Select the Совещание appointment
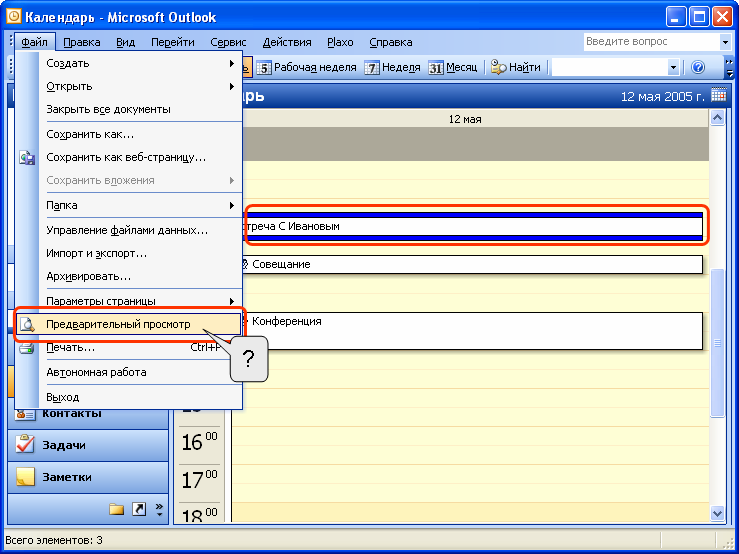Image resolution: width=739 pixels, height=554 pixels. pos(473,265)
